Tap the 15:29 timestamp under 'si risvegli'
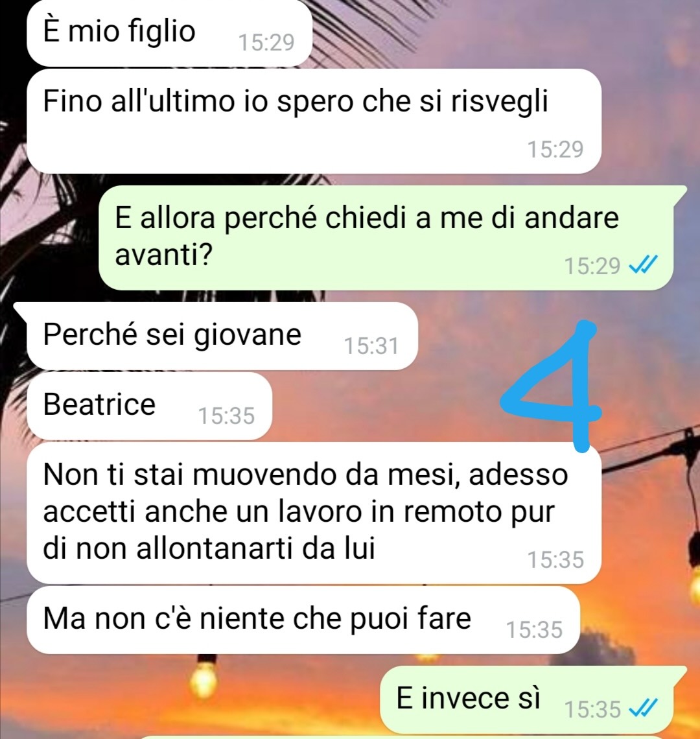Image resolution: width=700 pixels, height=739 pixels. [x=555, y=149]
